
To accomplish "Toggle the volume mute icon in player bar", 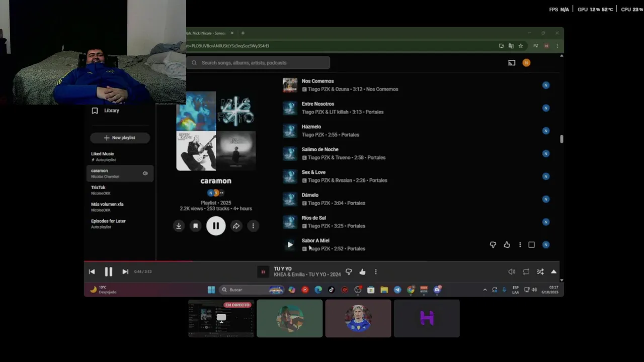I will point(512,271).
